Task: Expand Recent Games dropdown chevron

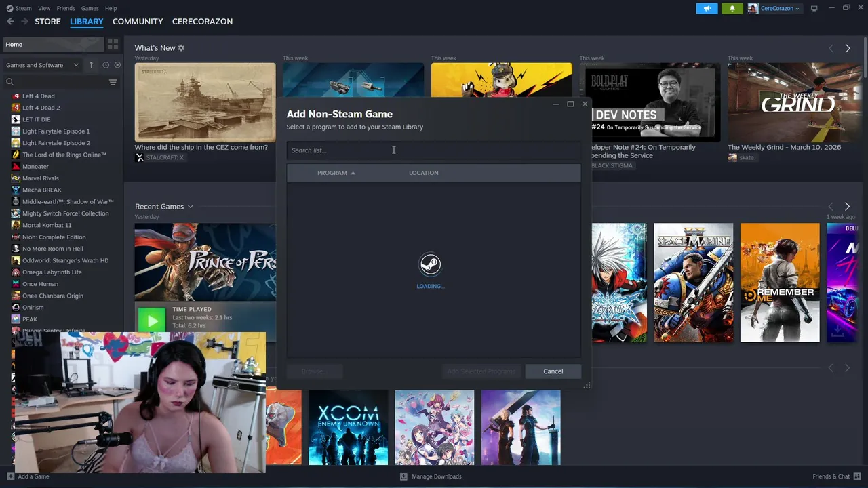Action: [x=190, y=207]
